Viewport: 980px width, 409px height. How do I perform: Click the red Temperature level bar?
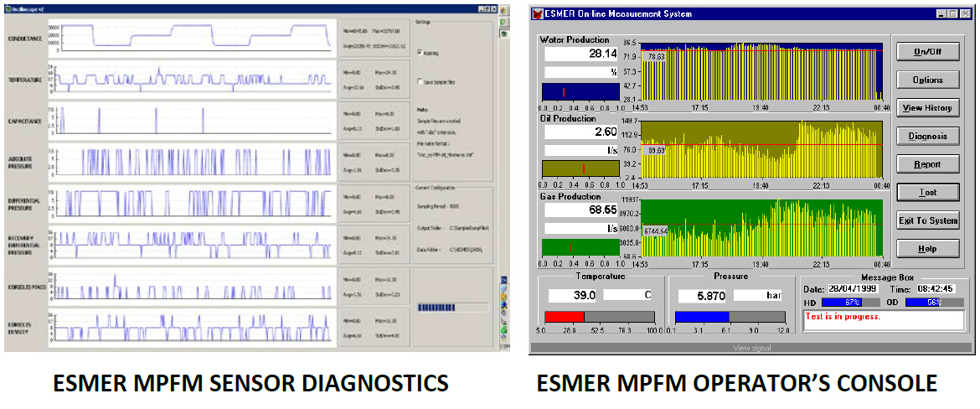pos(565,317)
